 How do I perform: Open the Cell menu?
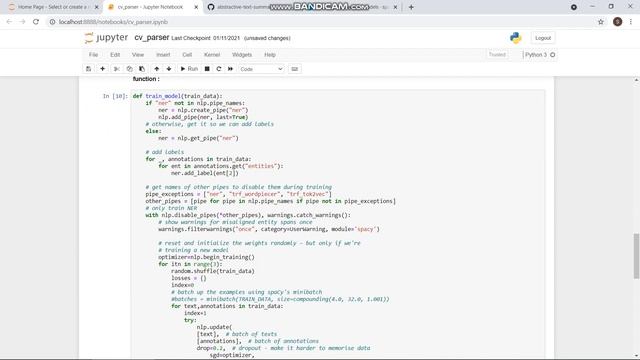coord(187,55)
